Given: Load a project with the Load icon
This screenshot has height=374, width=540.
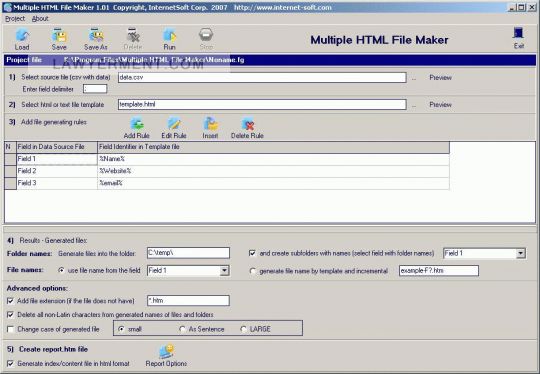Looking at the screenshot, I should click(x=22, y=39).
